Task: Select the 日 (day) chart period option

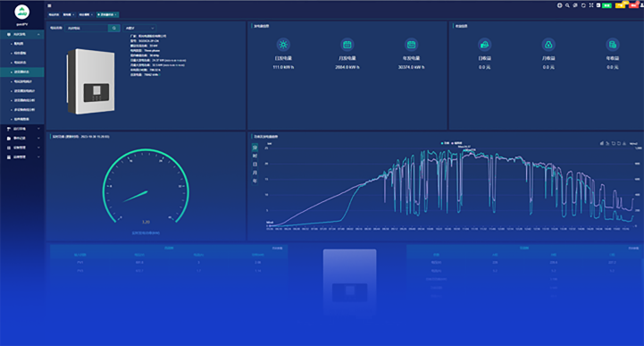Action: [255, 165]
